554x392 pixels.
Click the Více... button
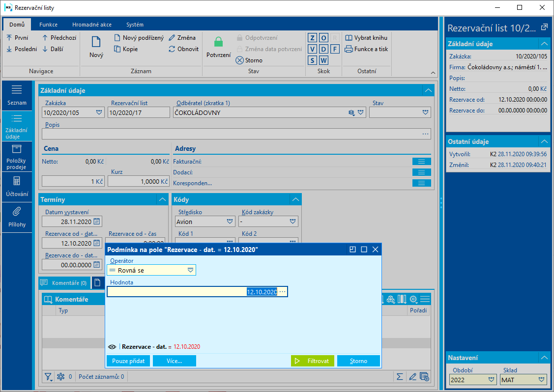(174, 361)
